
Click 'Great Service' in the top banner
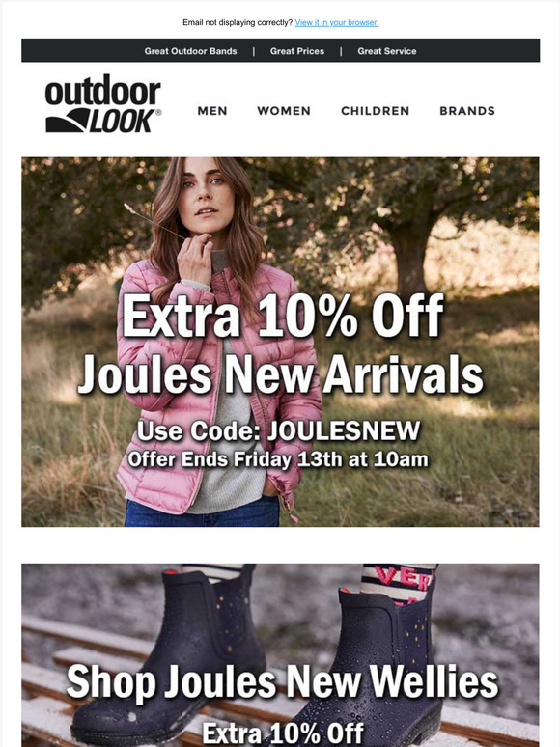point(387,51)
